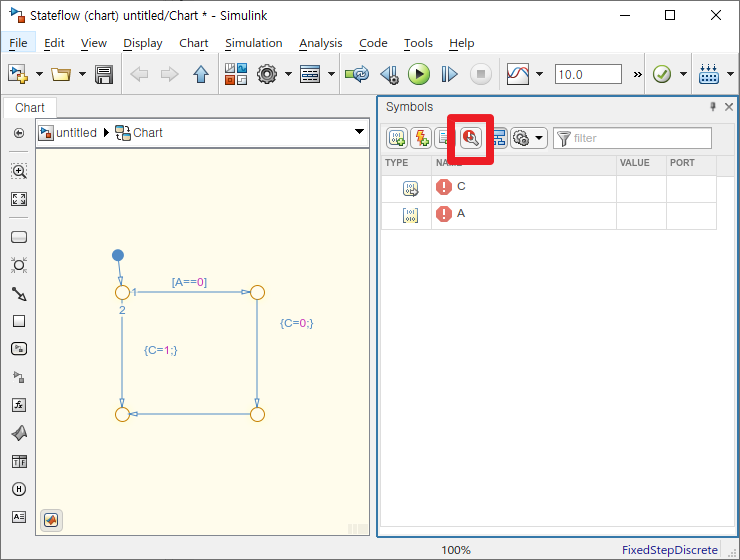740x560 pixels.
Task: Select the Default Transition tool
Action: (19, 294)
